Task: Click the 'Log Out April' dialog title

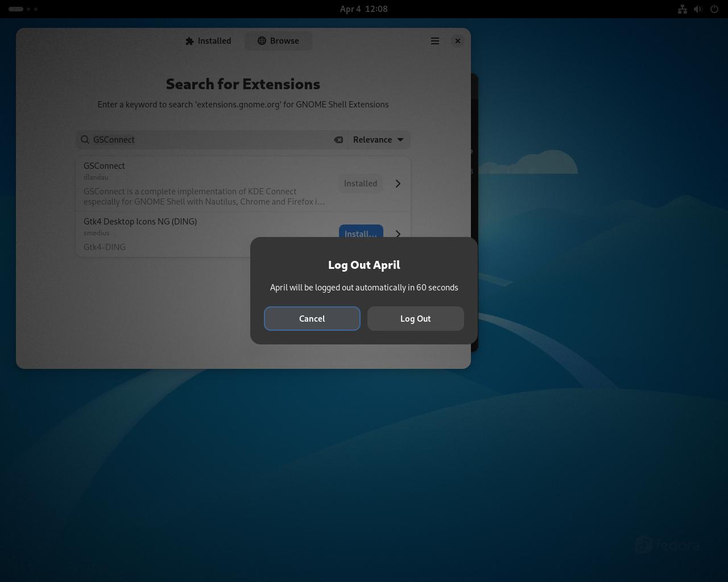Action: 364,265
